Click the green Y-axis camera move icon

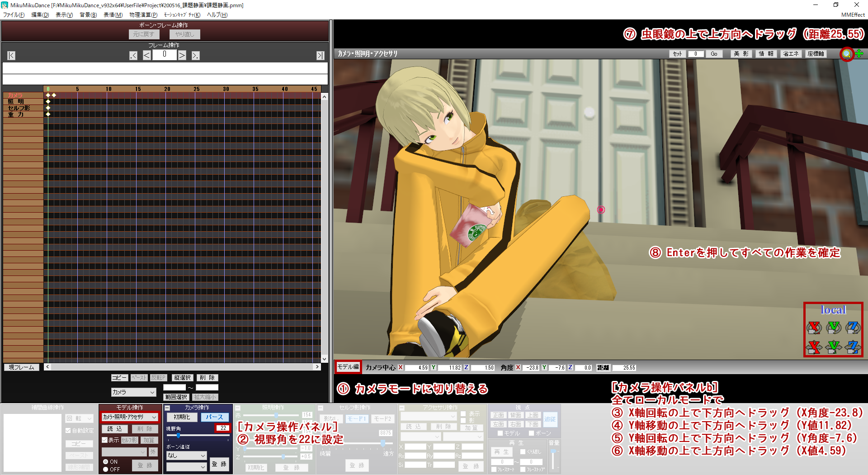click(x=834, y=347)
